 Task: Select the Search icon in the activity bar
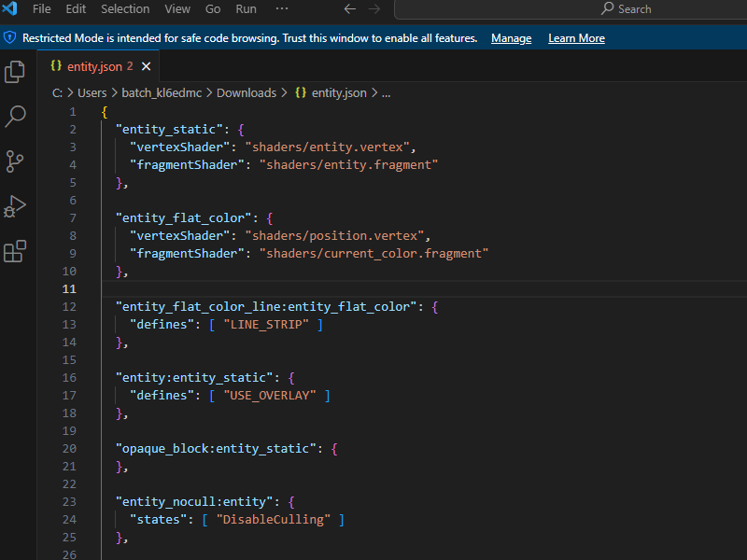[15, 117]
